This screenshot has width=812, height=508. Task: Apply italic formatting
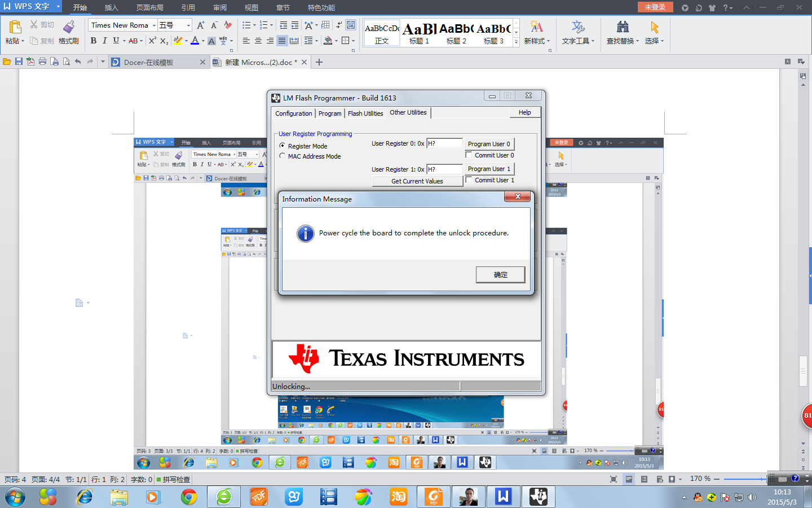[x=105, y=41]
